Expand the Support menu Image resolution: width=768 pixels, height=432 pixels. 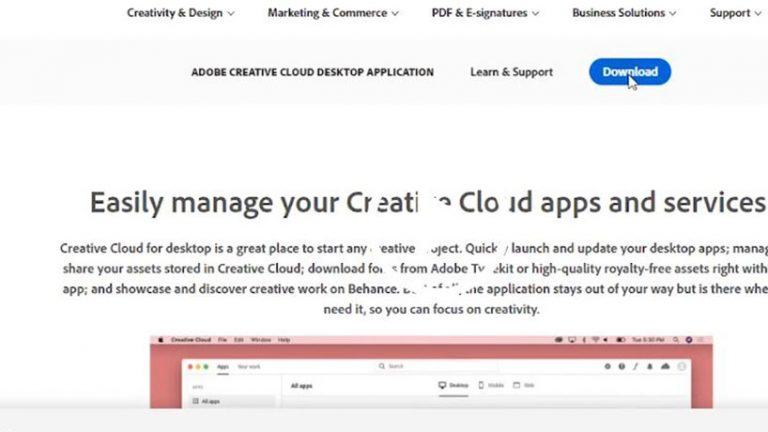point(736,13)
